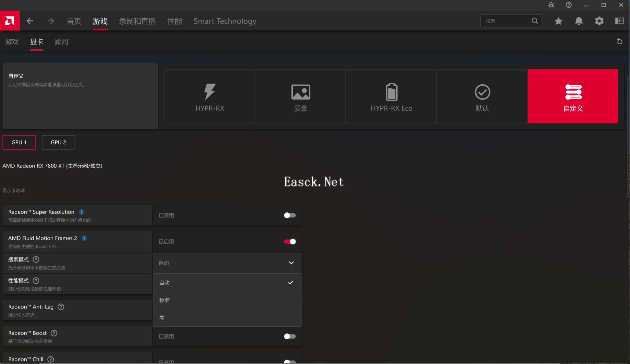Choose 高 in dropdown list
The width and height of the screenshot is (630, 364).
click(x=227, y=318)
